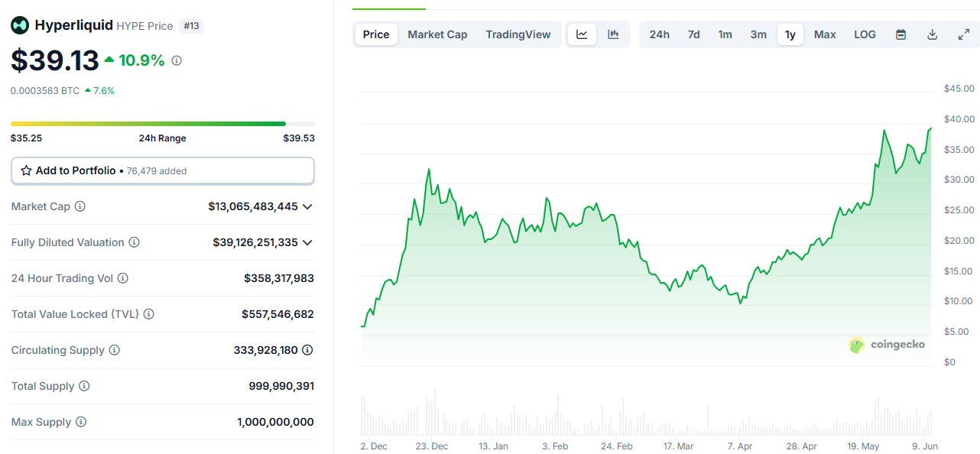Set chart range to 24h
This screenshot has width=980, height=454.
[660, 34]
